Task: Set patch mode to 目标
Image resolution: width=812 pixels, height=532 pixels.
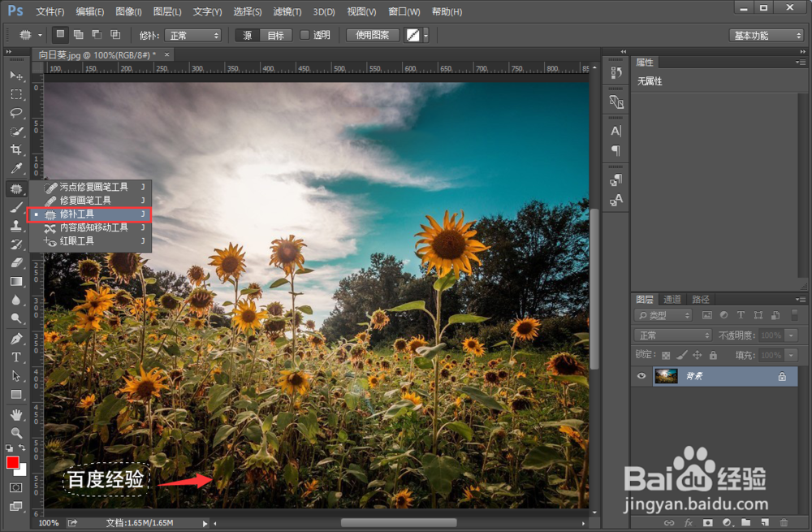Action: coord(275,35)
